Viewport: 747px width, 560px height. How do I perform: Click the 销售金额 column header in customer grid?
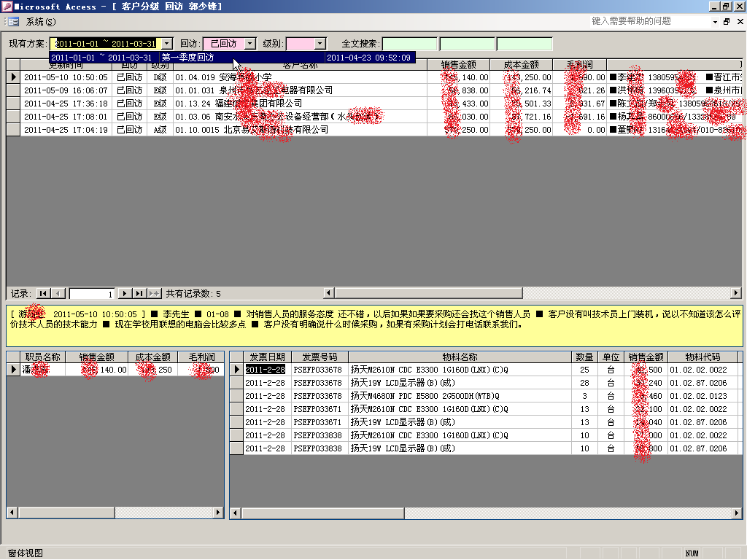[465, 65]
